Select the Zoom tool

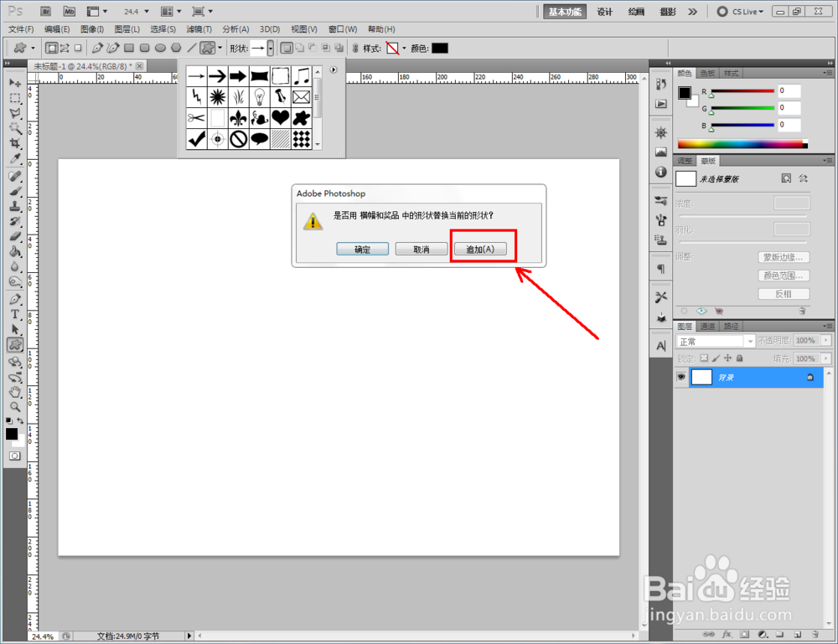(15, 408)
